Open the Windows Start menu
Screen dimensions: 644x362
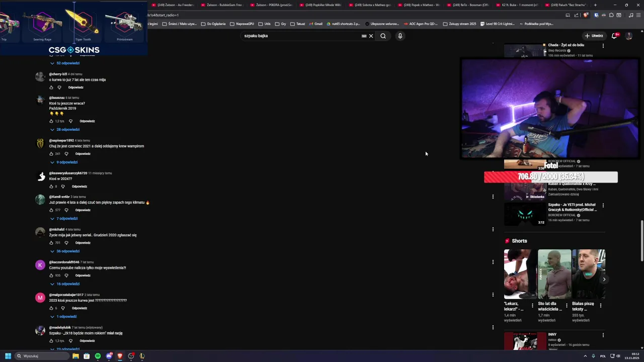click(x=8, y=356)
